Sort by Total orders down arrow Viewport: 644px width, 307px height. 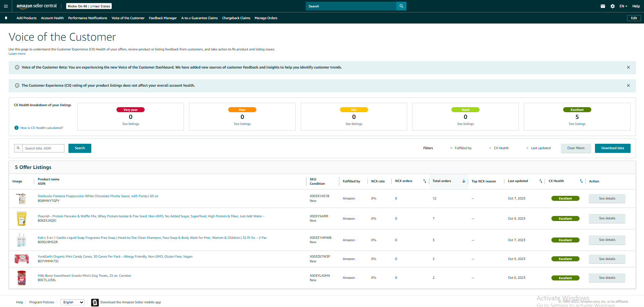click(x=464, y=181)
